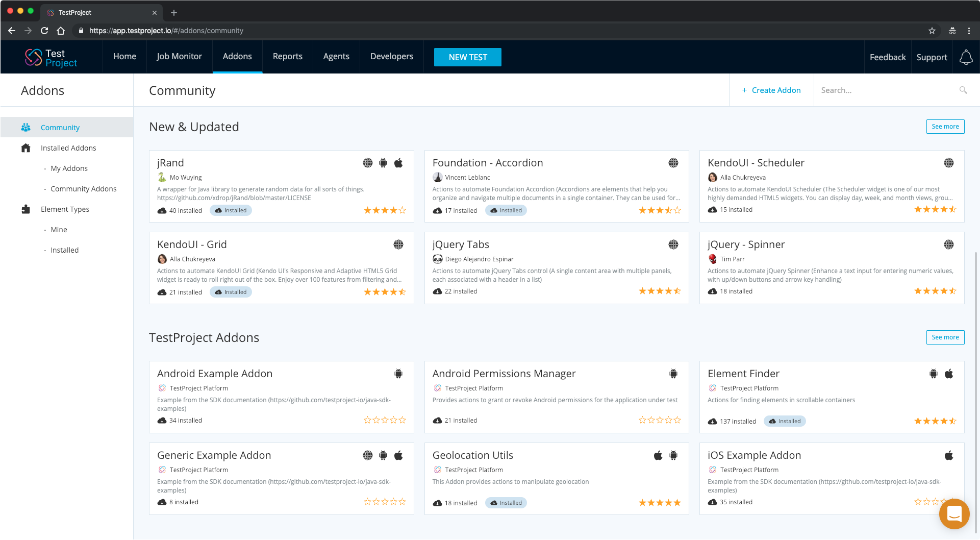The width and height of the screenshot is (980, 540).
Task: Click the Create Addon link
Action: point(771,90)
